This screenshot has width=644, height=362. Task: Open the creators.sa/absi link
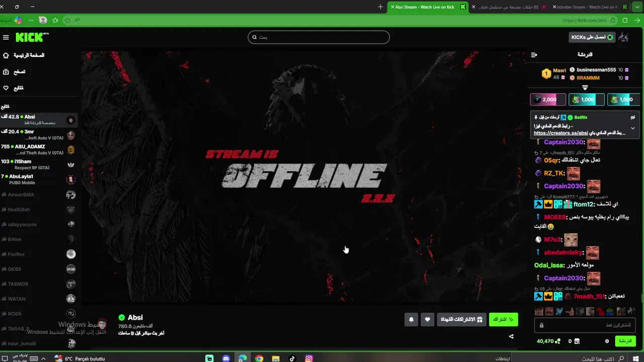pyautogui.click(x=560, y=133)
